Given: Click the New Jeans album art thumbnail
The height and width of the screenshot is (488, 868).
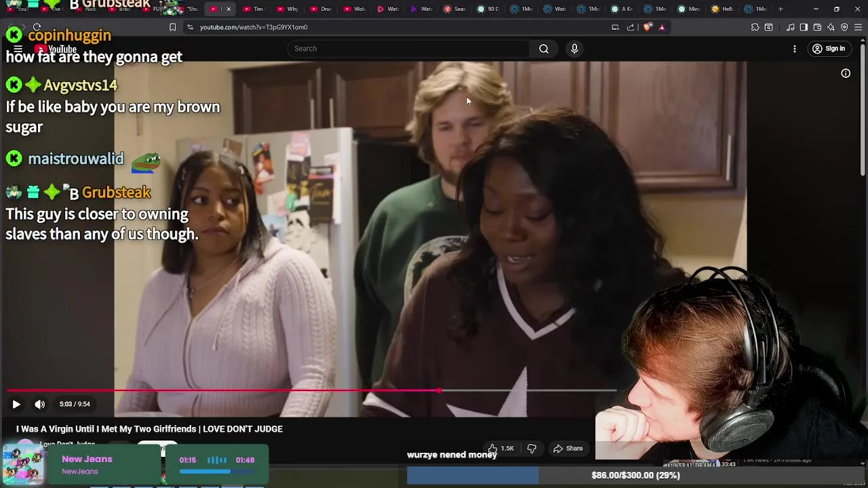Looking at the screenshot, I should pos(24,464).
